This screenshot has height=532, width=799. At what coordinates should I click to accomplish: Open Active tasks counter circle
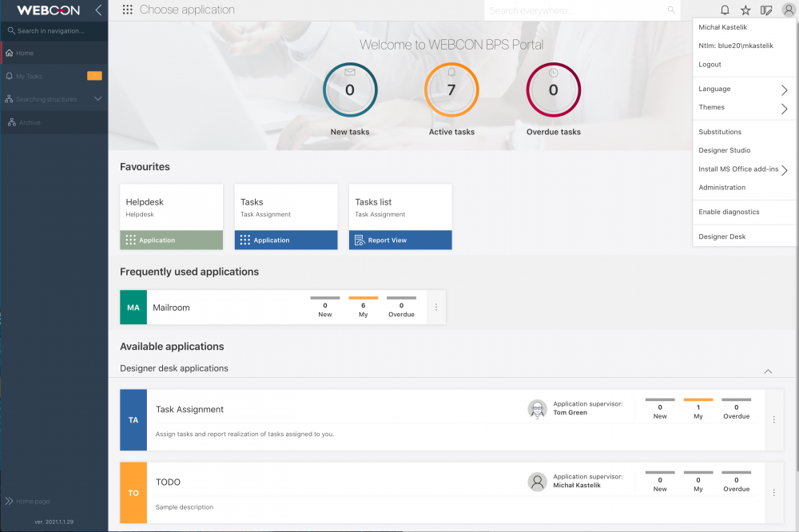[451, 89]
